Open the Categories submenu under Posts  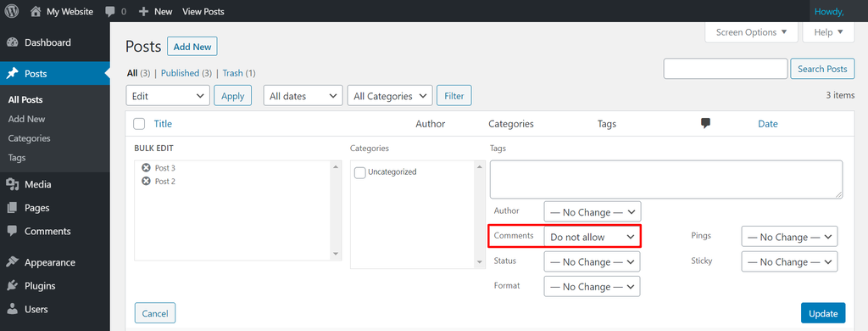30,138
